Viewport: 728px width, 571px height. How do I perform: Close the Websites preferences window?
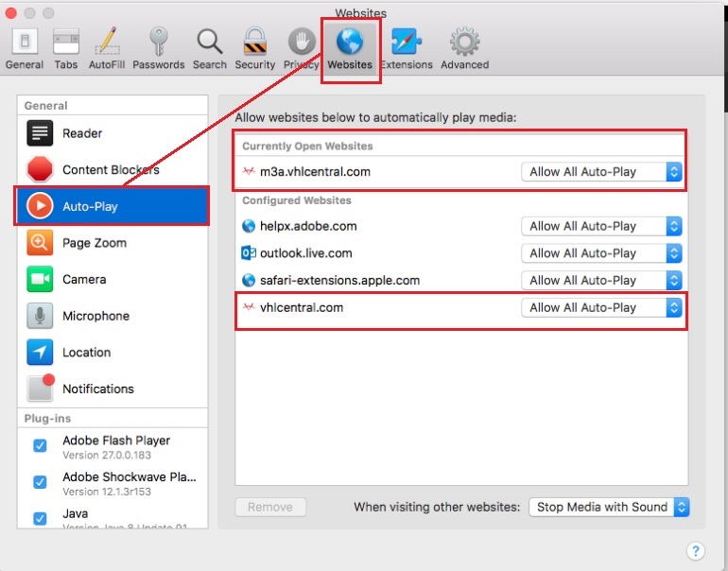pos(11,13)
